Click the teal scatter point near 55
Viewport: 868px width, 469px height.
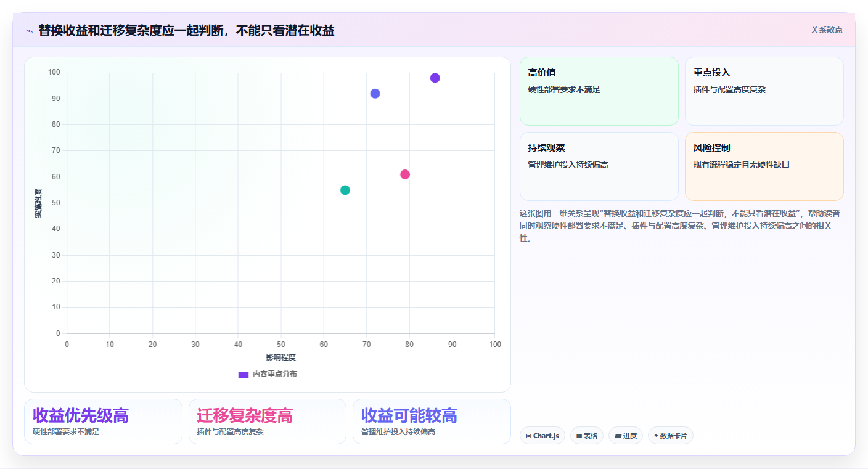pyautogui.click(x=345, y=190)
